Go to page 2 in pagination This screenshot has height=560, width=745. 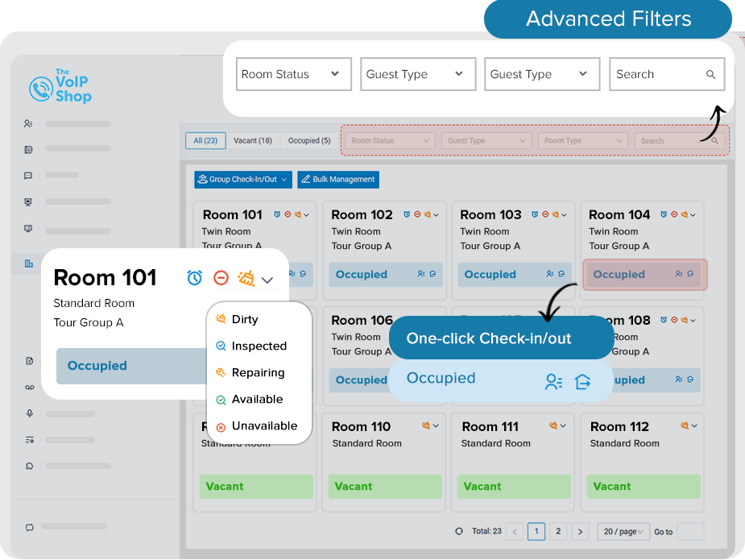click(558, 532)
